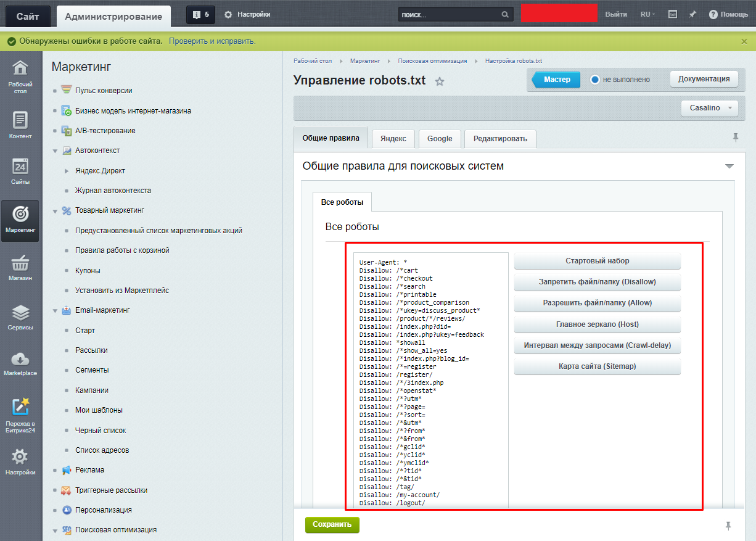Click the Стартовый набор button
The image size is (756, 541).
pos(598,261)
